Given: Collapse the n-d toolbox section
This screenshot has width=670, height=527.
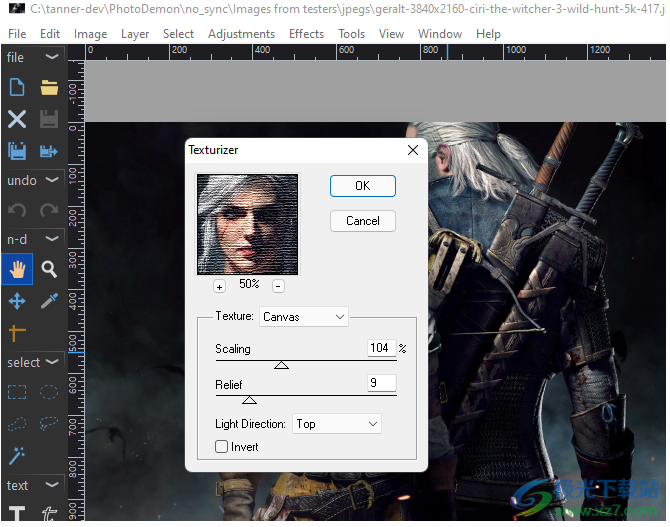Looking at the screenshot, I should tap(52, 238).
